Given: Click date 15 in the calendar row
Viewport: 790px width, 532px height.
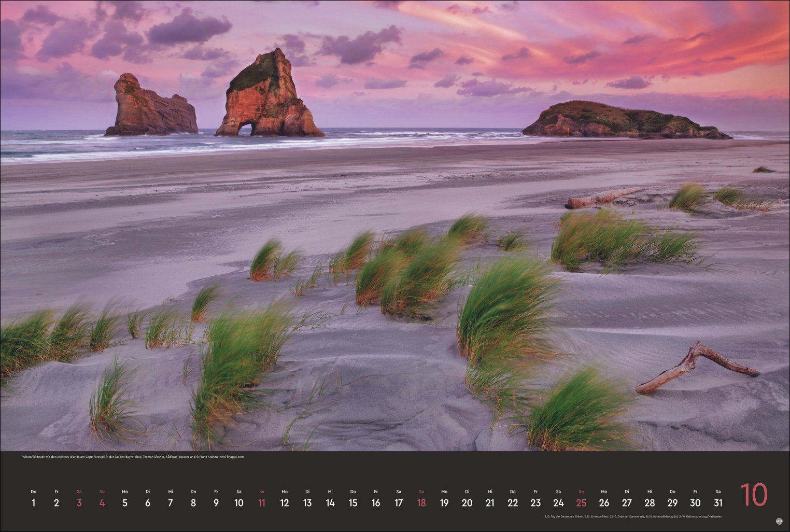Looking at the screenshot, I should [353, 502].
